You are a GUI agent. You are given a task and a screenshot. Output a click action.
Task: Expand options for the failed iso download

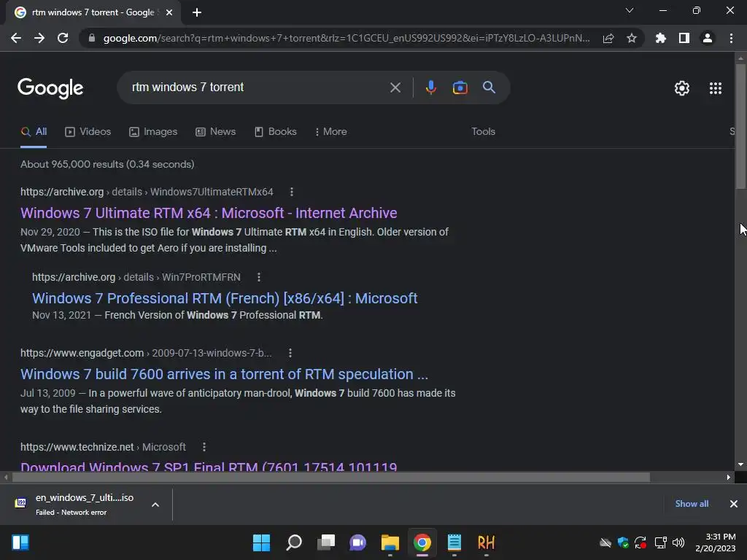coord(155,505)
